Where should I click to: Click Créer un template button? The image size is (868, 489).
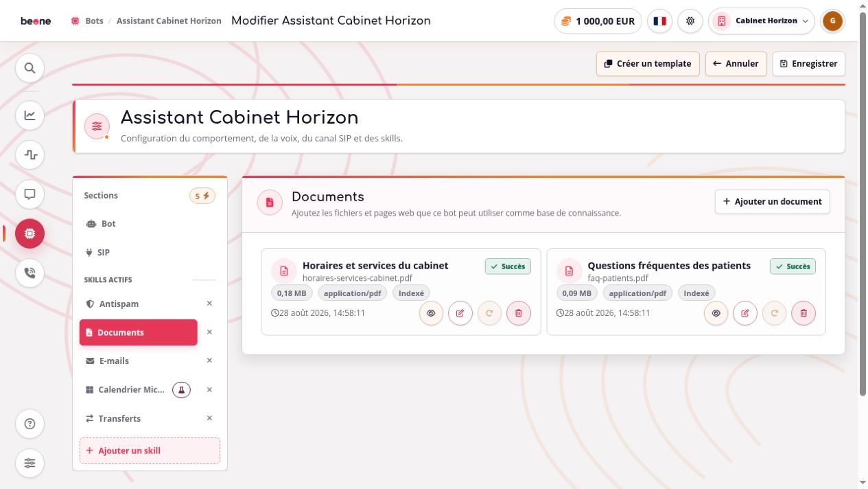[x=648, y=63]
